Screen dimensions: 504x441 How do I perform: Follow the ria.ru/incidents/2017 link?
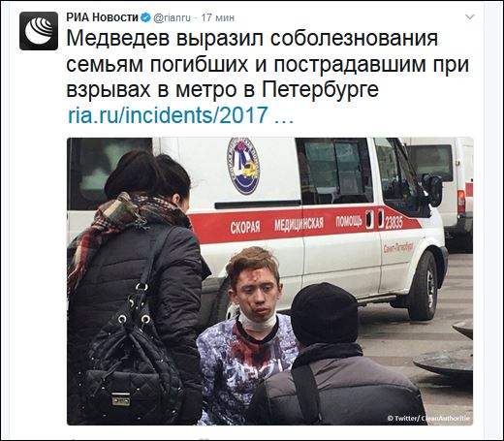[168, 114]
